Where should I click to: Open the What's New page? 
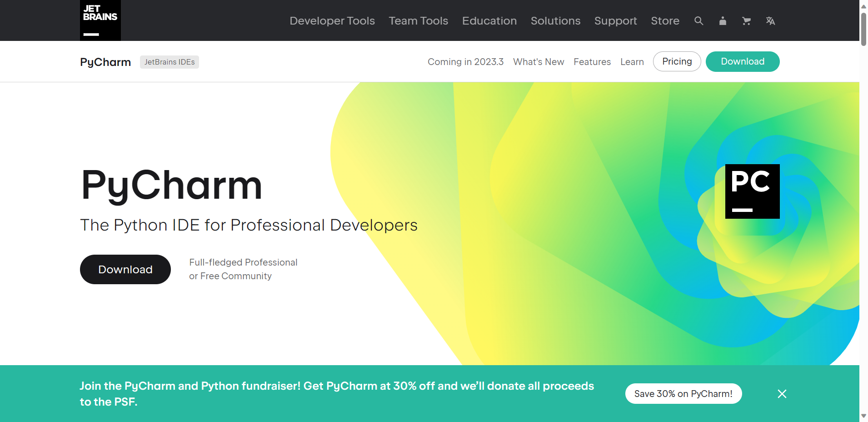539,62
